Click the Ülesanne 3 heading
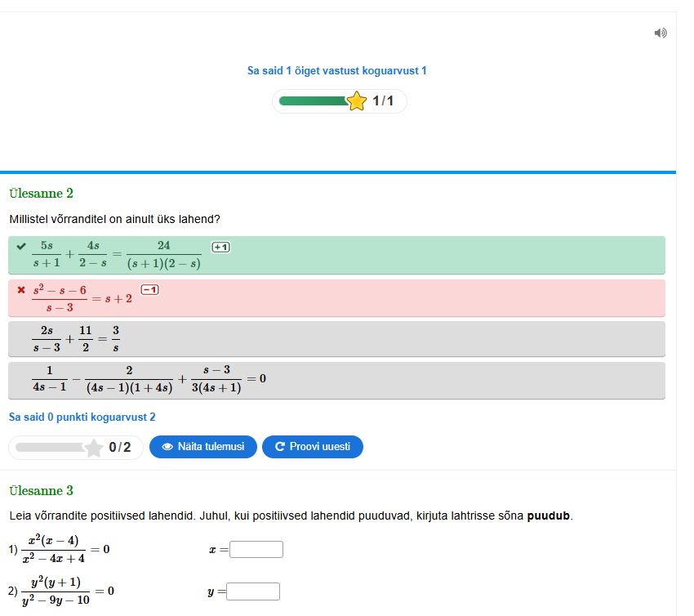This screenshot has height=616, width=694. tap(42, 491)
